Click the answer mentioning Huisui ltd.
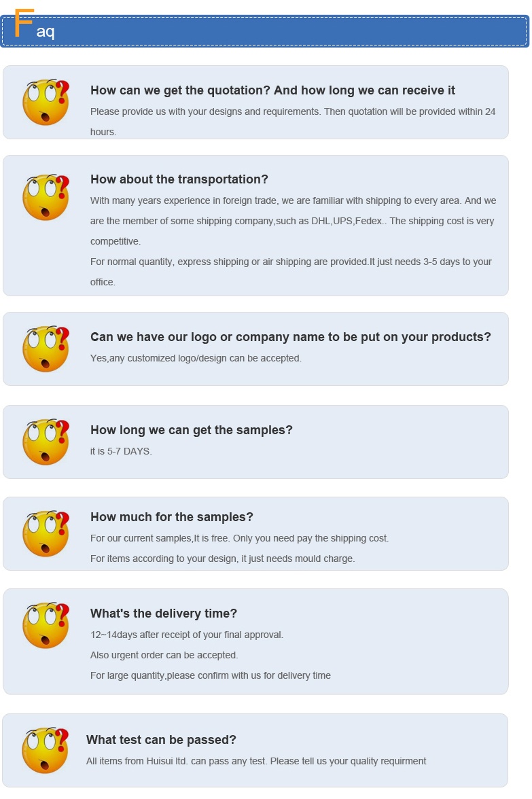Screen dimensions: 532x799 tap(255, 761)
